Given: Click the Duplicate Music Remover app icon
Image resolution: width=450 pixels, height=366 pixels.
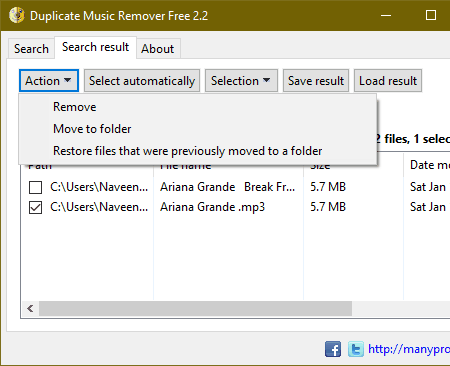Looking at the screenshot, I should tap(16, 15).
